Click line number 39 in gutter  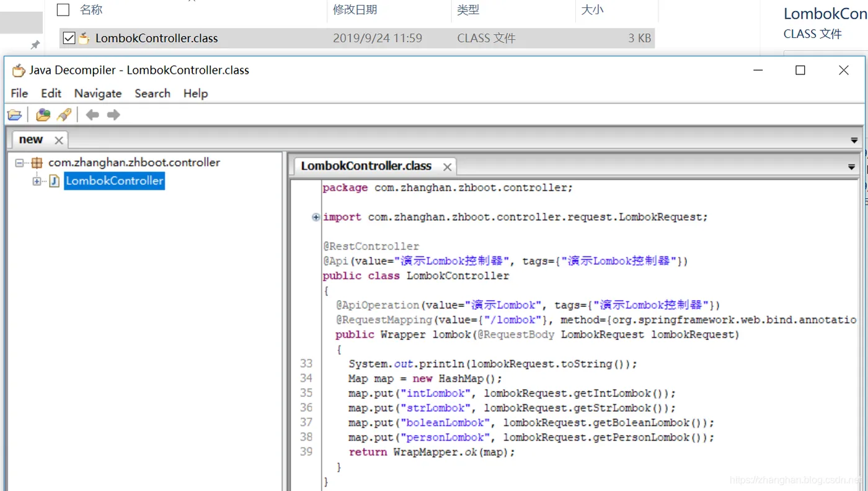coord(306,452)
